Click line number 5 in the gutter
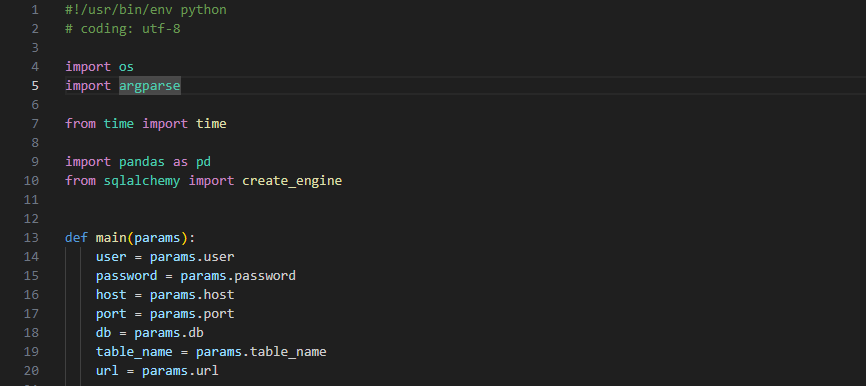Screen dimensions: 866x386 point(35,86)
